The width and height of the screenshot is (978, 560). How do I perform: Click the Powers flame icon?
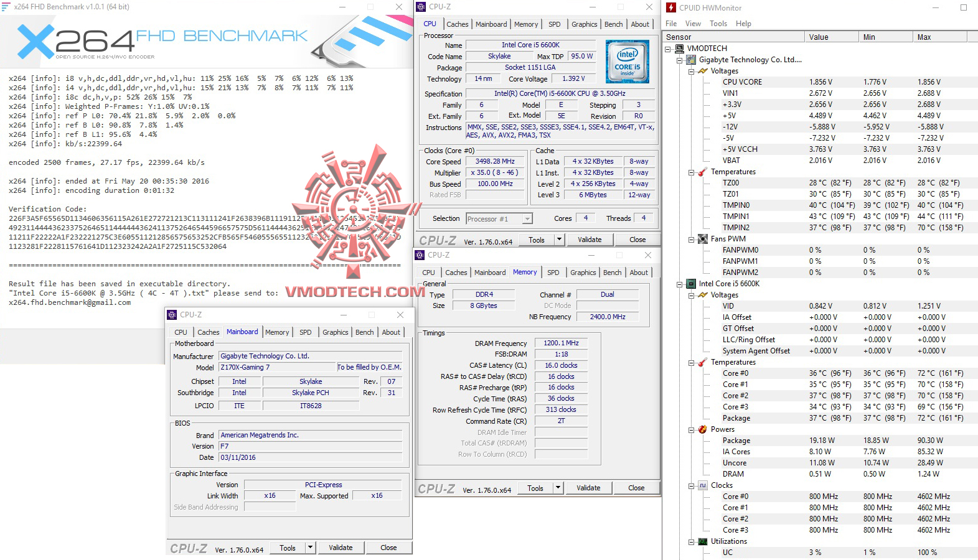click(703, 429)
